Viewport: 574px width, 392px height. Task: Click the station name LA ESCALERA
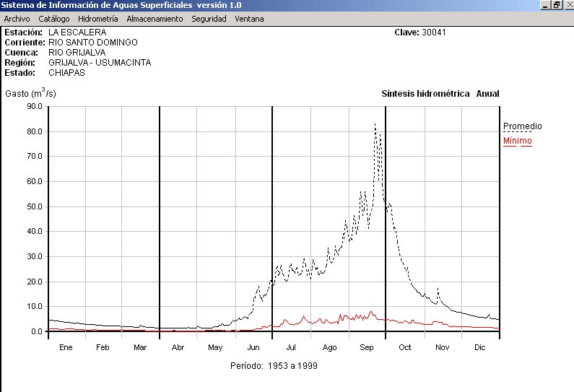point(77,32)
